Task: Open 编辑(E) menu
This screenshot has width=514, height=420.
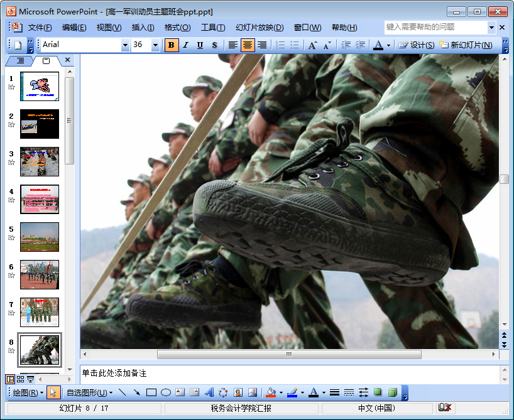Action: point(74,28)
